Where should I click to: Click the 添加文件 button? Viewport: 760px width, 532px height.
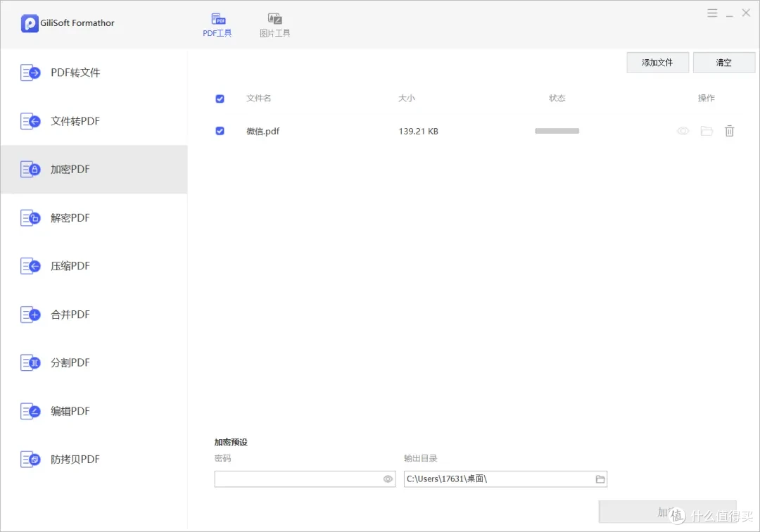tap(657, 62)
